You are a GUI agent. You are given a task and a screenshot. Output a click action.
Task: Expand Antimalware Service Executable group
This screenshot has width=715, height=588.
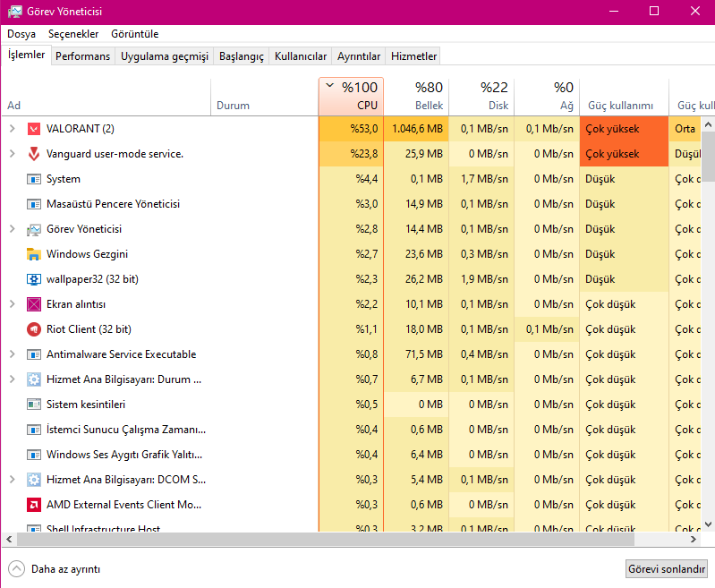coord(13,354)
